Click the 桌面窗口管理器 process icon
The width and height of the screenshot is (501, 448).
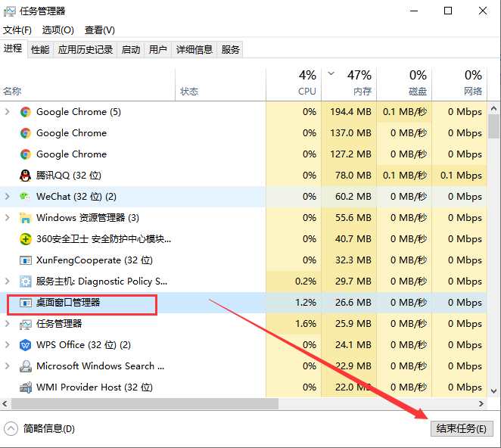[26, 303]
